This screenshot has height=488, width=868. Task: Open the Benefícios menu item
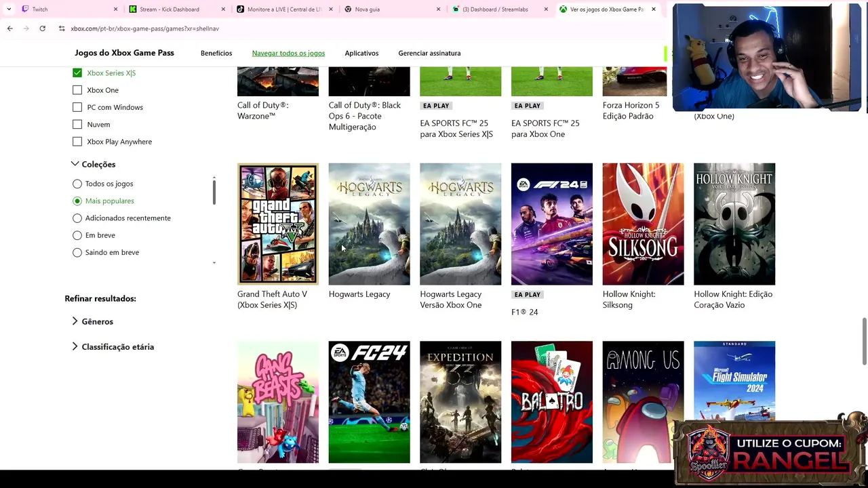coord(216,53)
